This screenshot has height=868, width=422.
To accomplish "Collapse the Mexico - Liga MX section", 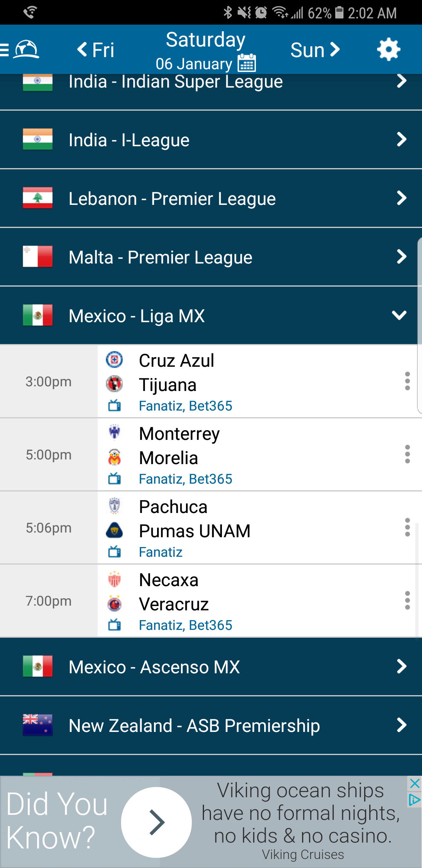I will pos(399,316).
